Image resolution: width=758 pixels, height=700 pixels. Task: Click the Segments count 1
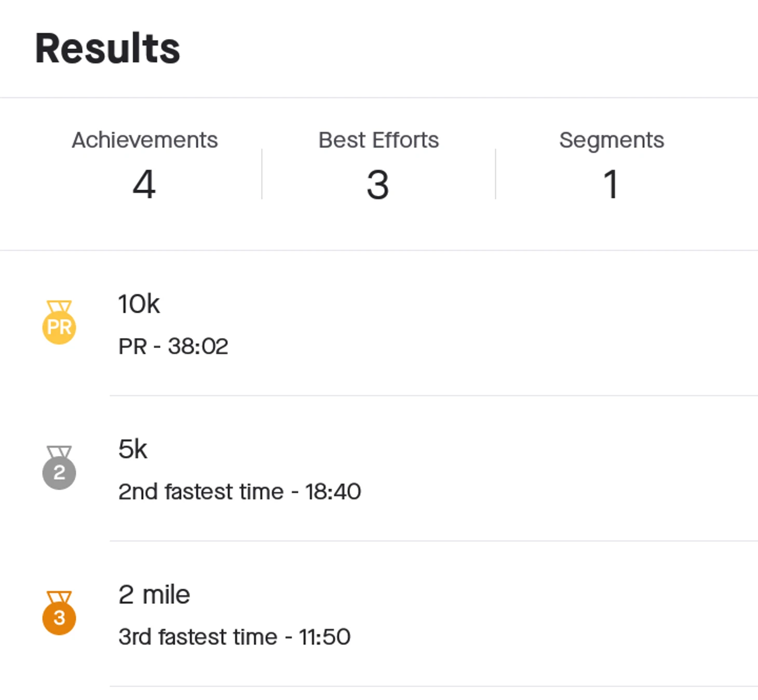point(611,184)
